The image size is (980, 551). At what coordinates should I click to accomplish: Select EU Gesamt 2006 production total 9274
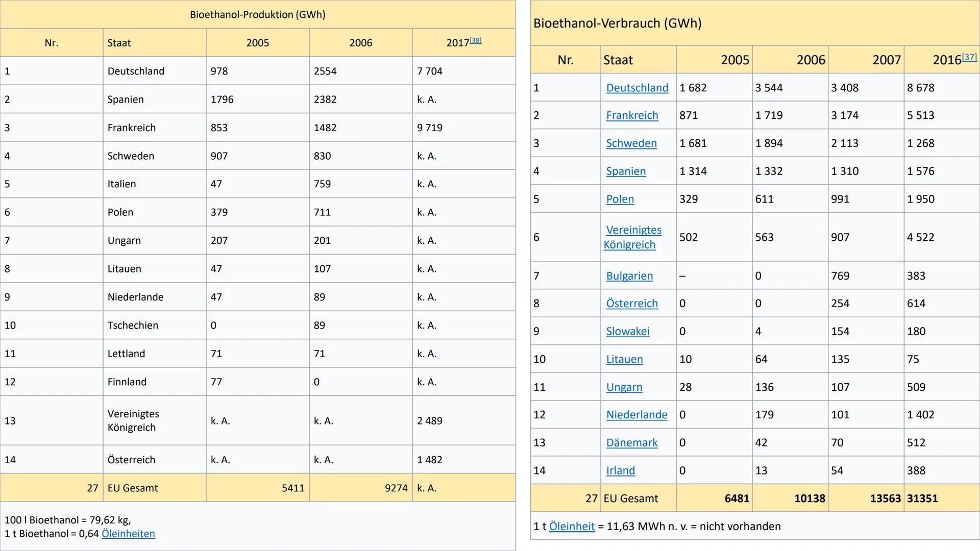(396, 488)
